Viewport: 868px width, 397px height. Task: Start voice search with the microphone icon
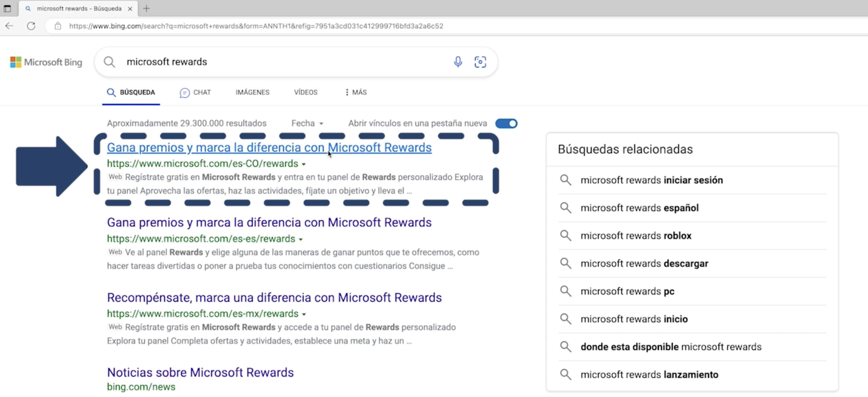[x=458, y=62]
